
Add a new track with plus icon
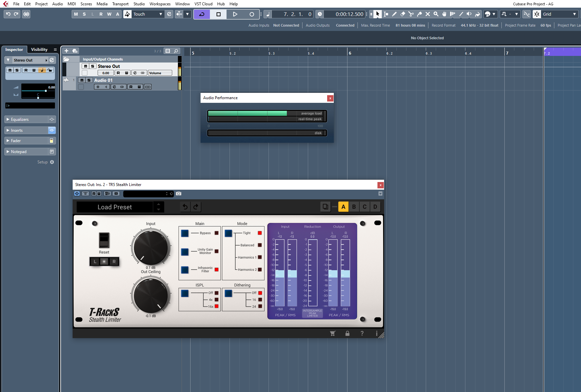66,51
